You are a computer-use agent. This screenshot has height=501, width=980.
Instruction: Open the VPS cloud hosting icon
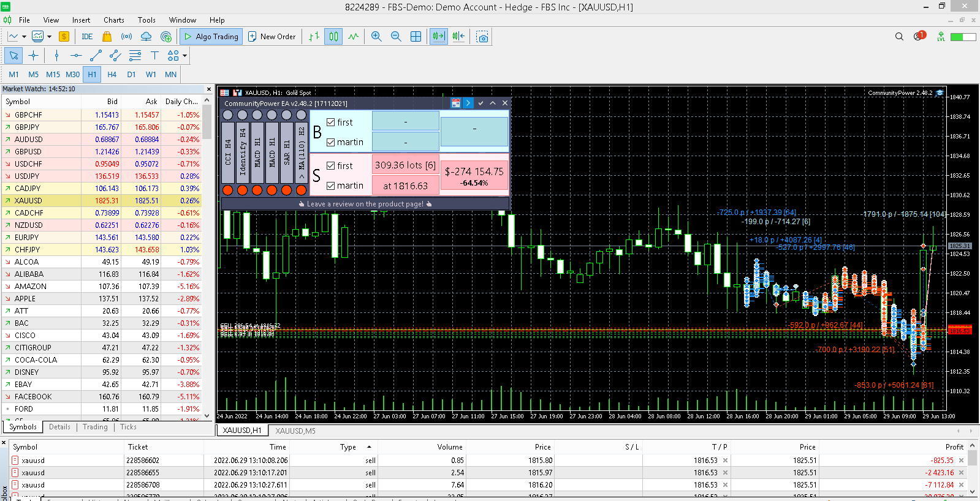146,37
